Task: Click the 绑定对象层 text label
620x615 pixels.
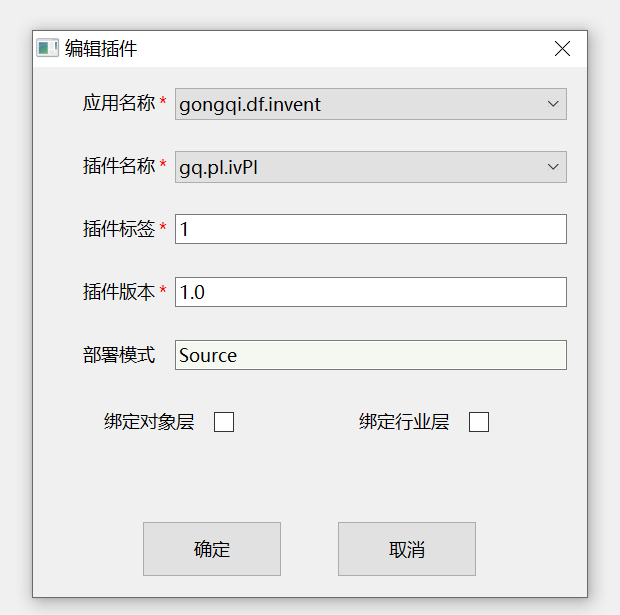Action: [x=149, y=422]
